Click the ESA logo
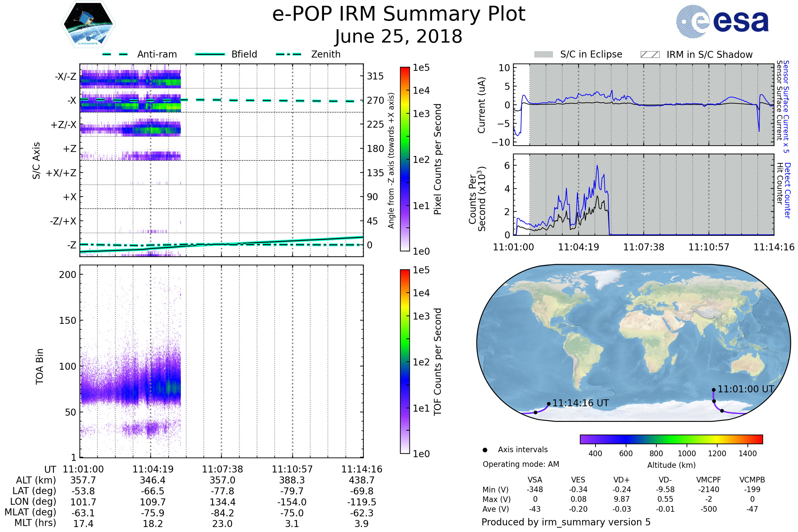The width and height of the screenshot is (798, 532). (x=722, y=21)
